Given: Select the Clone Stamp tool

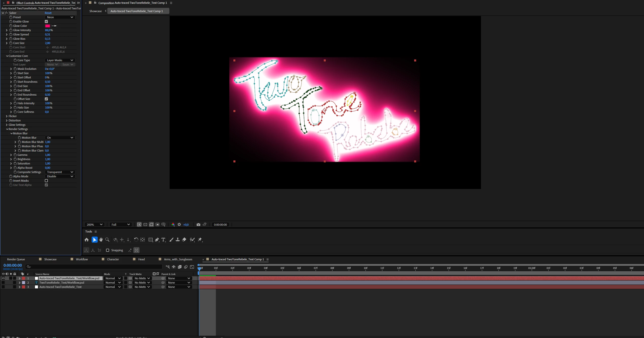Looking at the screenshot, I should coord(178,240).
